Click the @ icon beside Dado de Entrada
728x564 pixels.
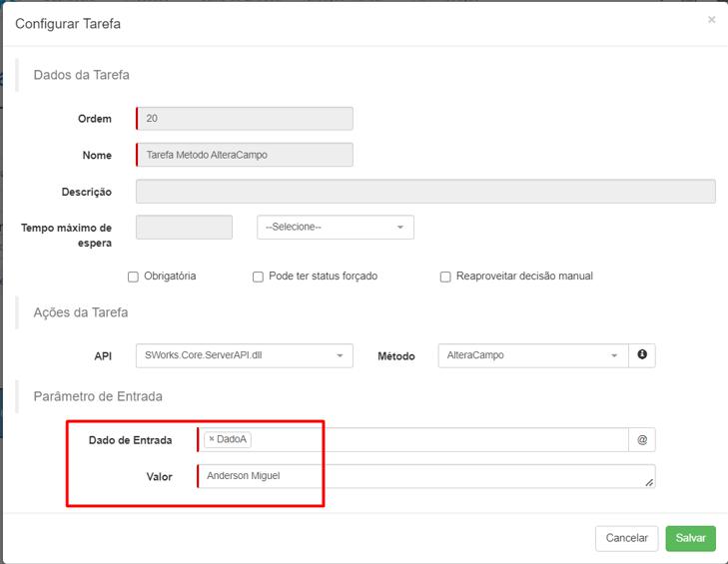pos(642,439)
